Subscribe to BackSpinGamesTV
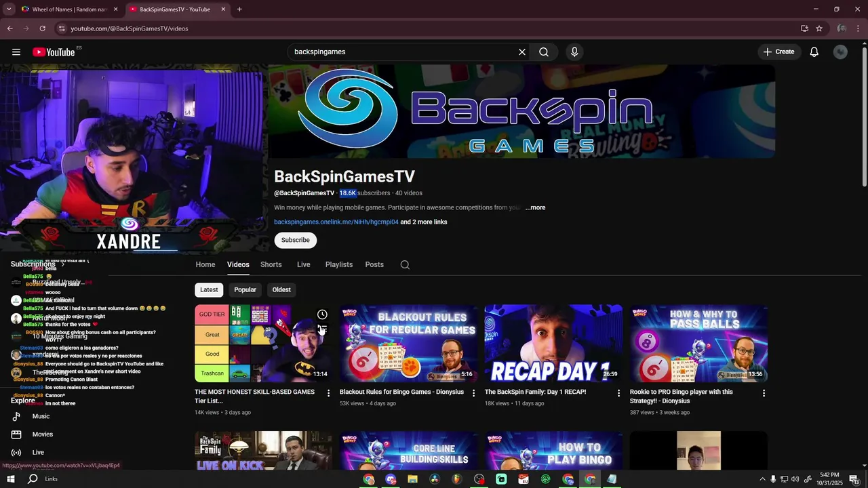This screenshot has height=488, width=868. click(296, 241)
